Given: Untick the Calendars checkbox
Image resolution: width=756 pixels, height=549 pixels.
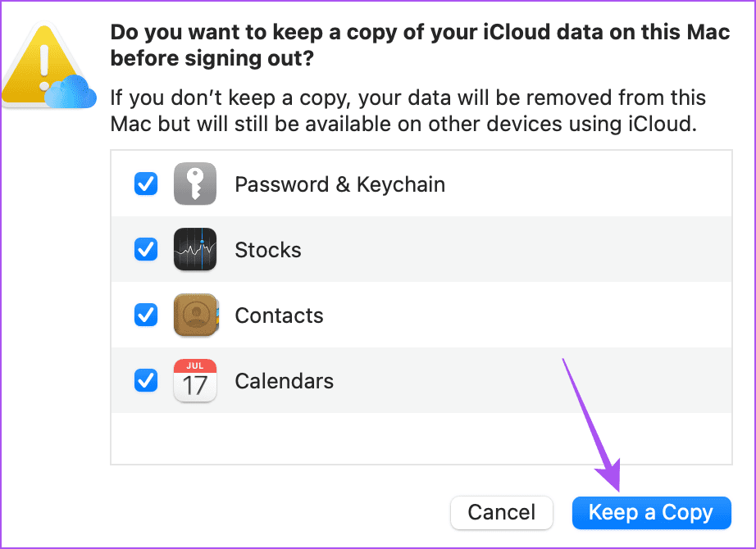Looking at the screenshot, I should (x=146, y=381).
